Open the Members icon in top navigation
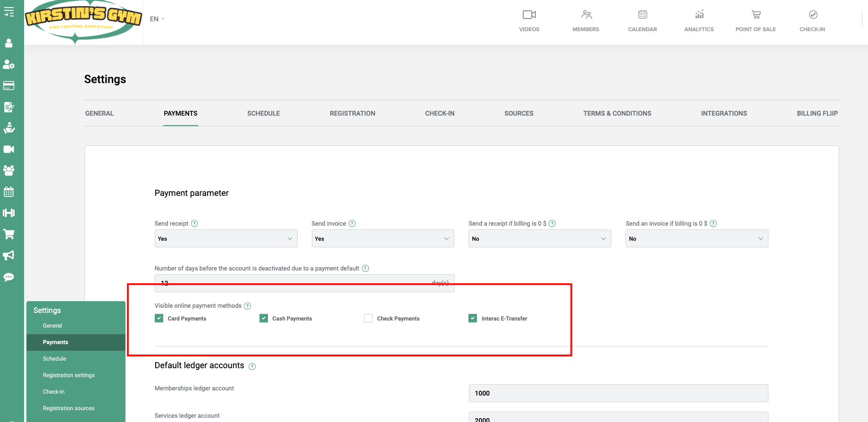Image resolution: width=868 pixels, height=422 pixels. click(586, 15)
